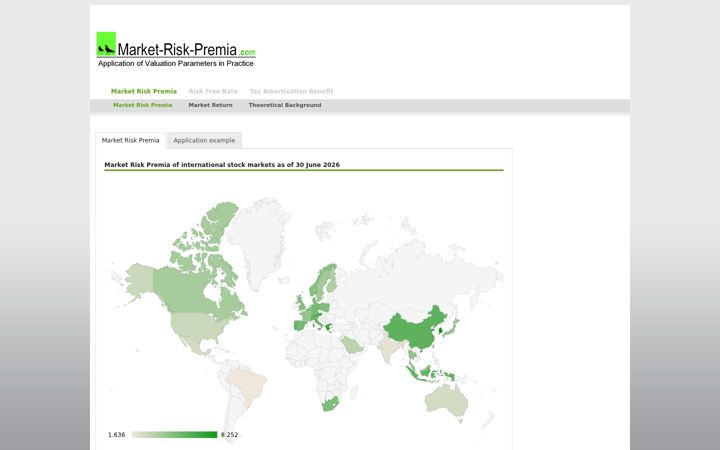Open the Theoretical Background submenu page
The image size is (720, 450).
coord(285,105)
